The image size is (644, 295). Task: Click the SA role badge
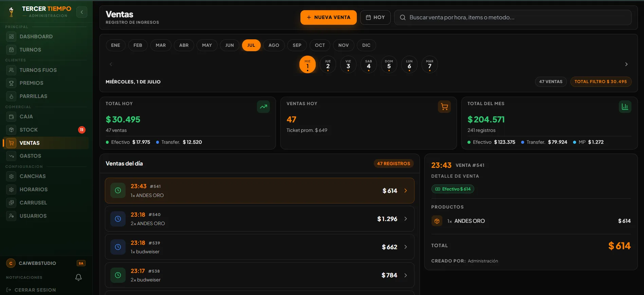coord(81,263)
